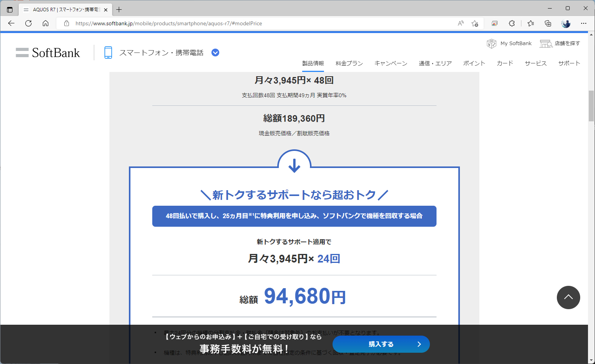
Task: Refresh the current page
Action: [x=28, y=23]
